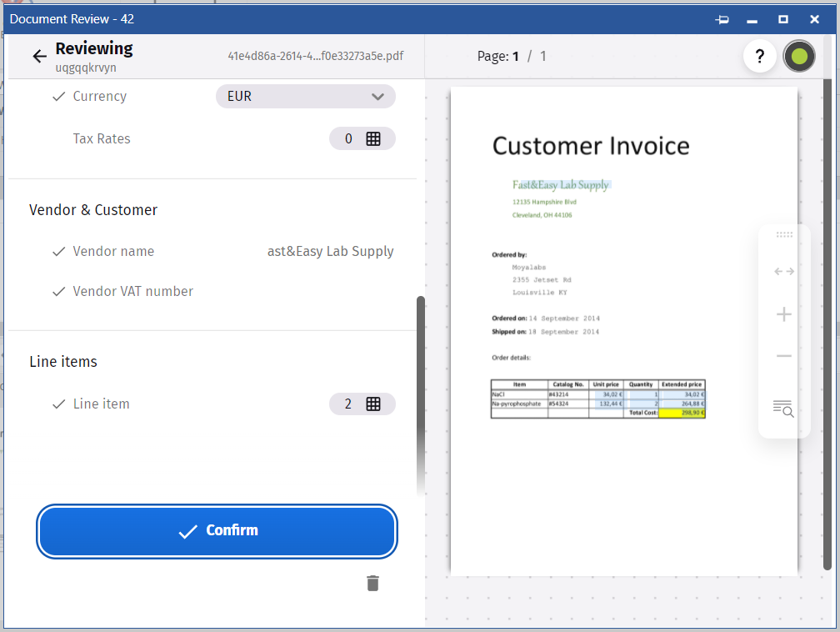Zoom in with the plus icon
The height and width of the screenshot is (632, 840).
click(784, 314)
